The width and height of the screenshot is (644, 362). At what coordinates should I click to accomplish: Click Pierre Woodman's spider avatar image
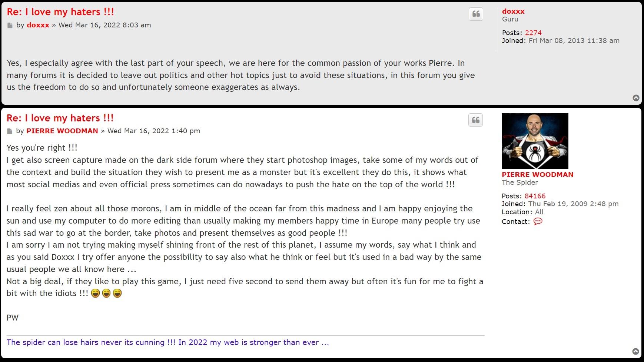point(535,141)
